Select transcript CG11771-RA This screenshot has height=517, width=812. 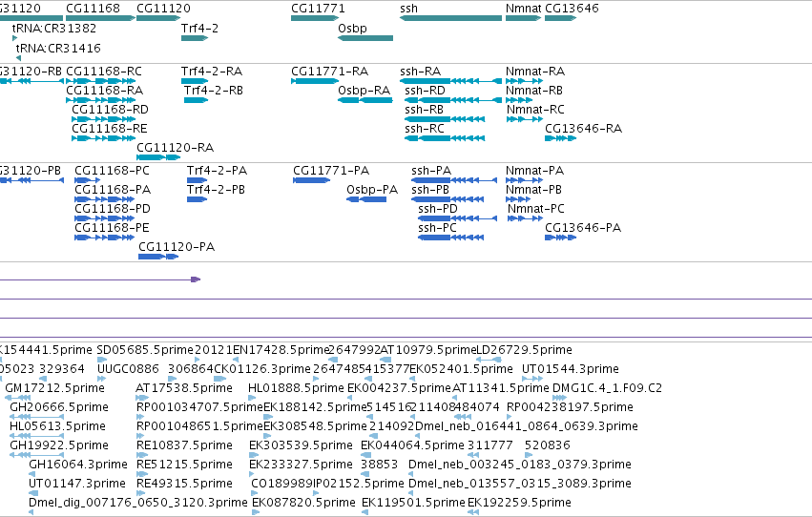point(329,71)
